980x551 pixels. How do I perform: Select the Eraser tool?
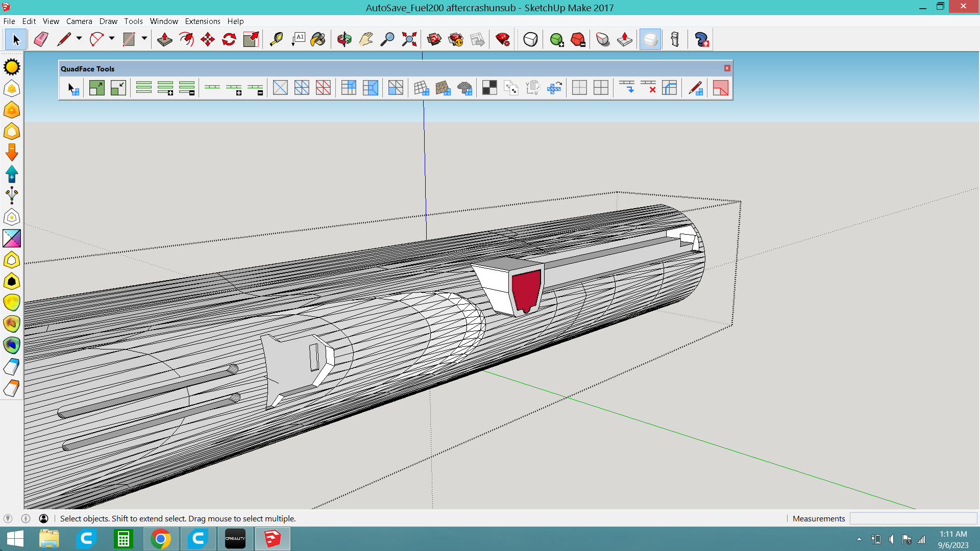(x=41, y=39)
